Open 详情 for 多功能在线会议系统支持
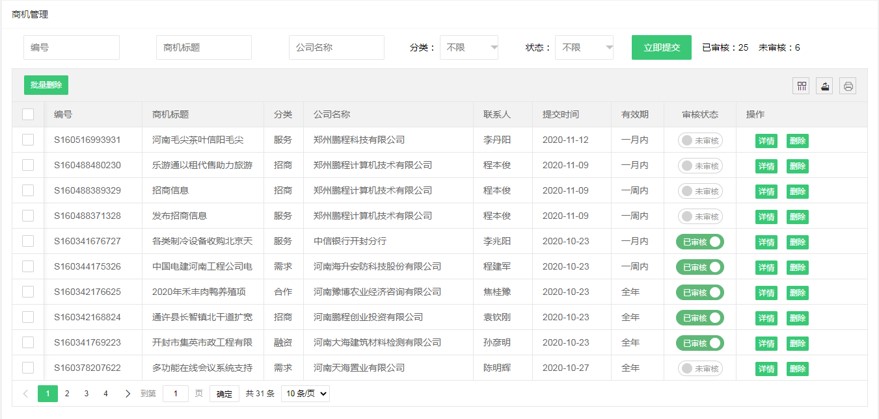The image size is (879, 419). (x=766, y=369)
